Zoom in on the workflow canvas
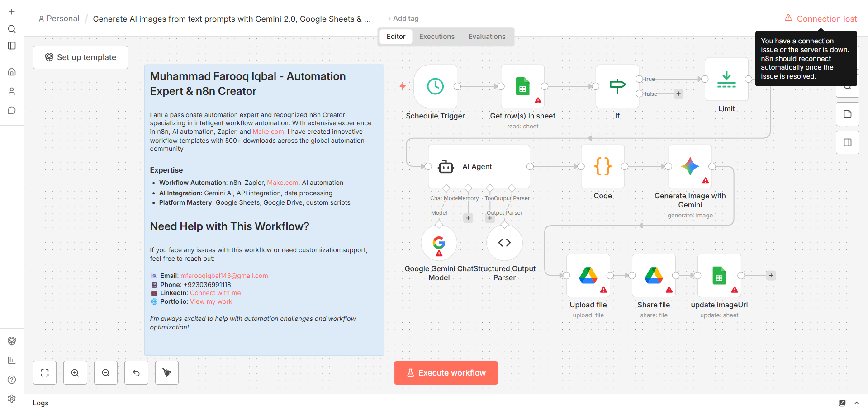 [x=75, y=373]
